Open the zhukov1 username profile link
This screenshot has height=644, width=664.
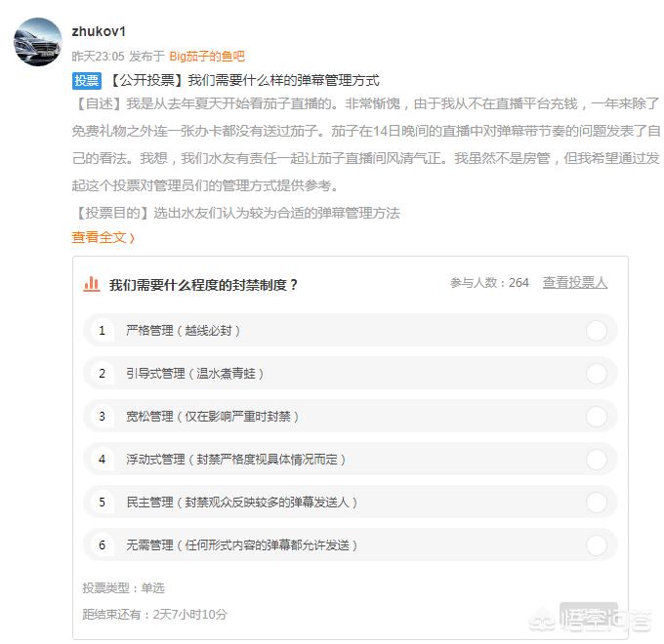coord(99,31)
